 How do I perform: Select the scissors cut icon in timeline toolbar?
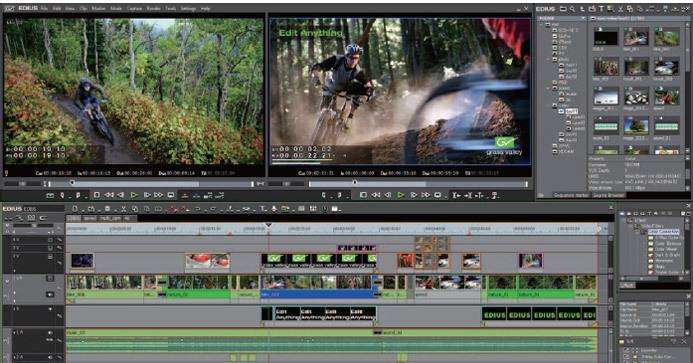pyautogui.click(x=124, y=209)
